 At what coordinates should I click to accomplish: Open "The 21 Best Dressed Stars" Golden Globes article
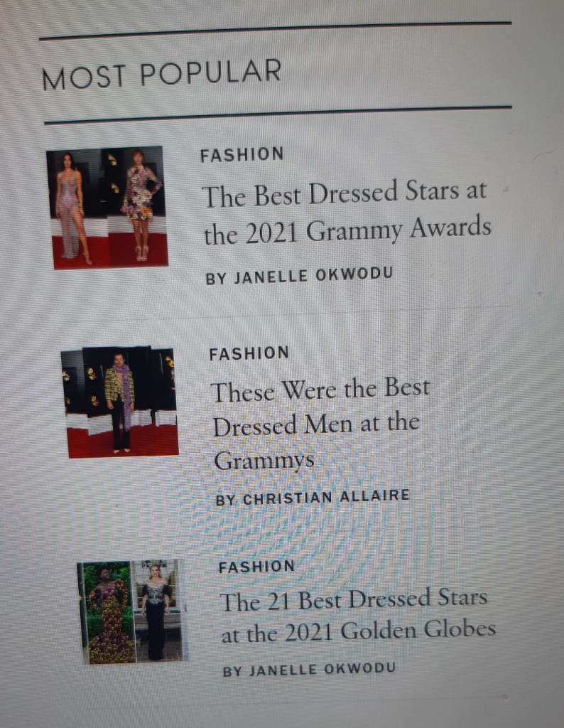coord(357,616)
